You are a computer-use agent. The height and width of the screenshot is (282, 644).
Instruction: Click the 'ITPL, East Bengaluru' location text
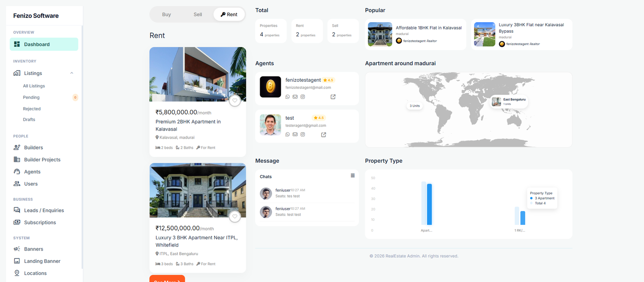click(x=179, y=254)
